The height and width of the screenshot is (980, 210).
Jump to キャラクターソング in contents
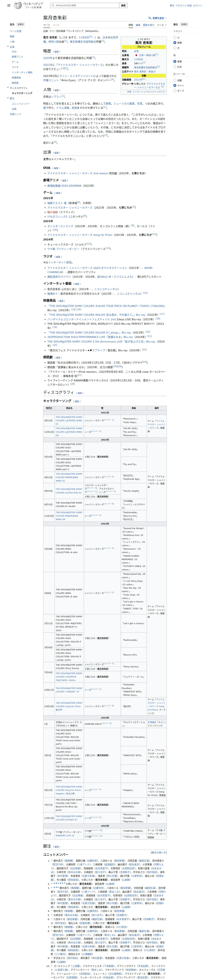click(22, 93)
